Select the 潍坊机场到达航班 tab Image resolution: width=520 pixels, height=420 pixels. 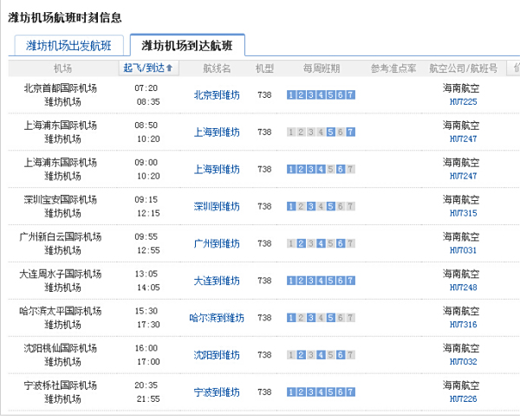click(x=187, y=46)
